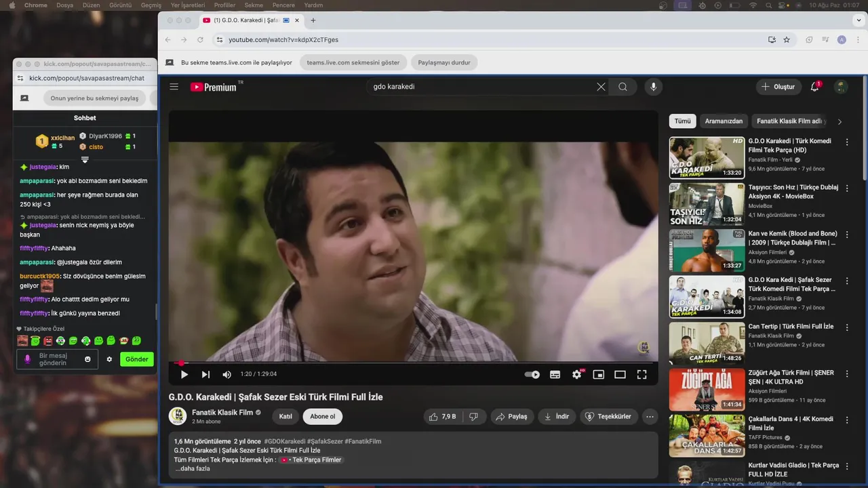Open more actions three-dot menu under video
868x488 pixels.
[650, 416]
